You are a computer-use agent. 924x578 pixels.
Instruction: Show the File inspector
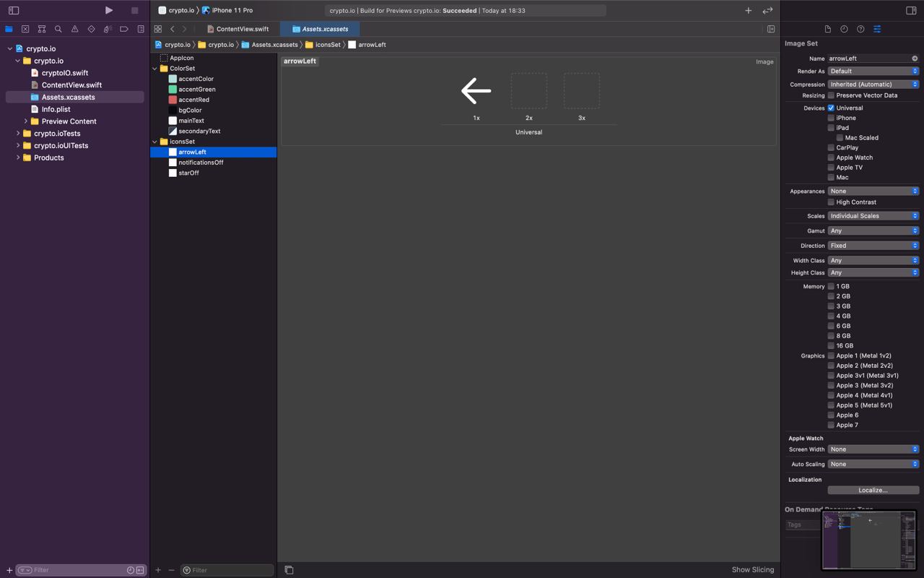tap(828, 29)
